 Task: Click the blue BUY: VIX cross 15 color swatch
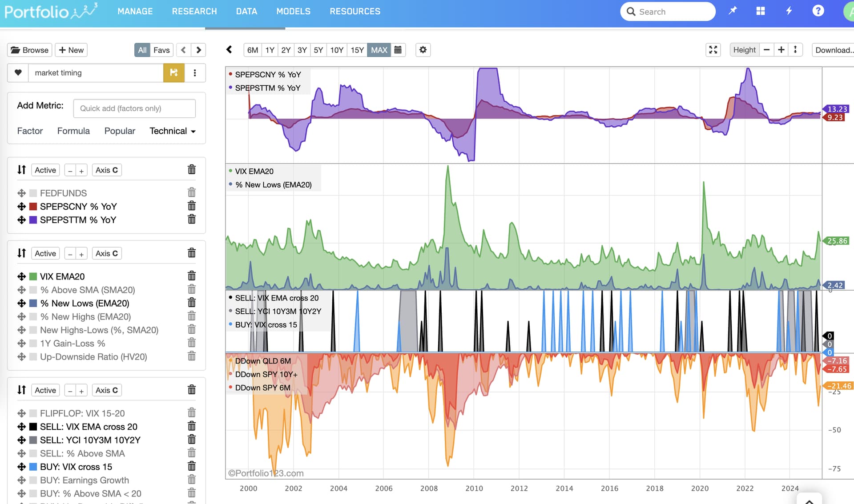tap(33, 467)
